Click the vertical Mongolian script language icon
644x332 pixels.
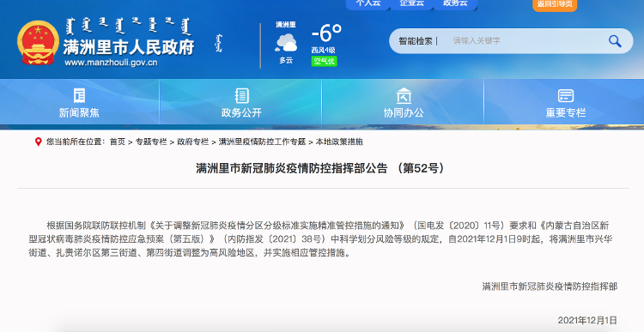[219, 44]
